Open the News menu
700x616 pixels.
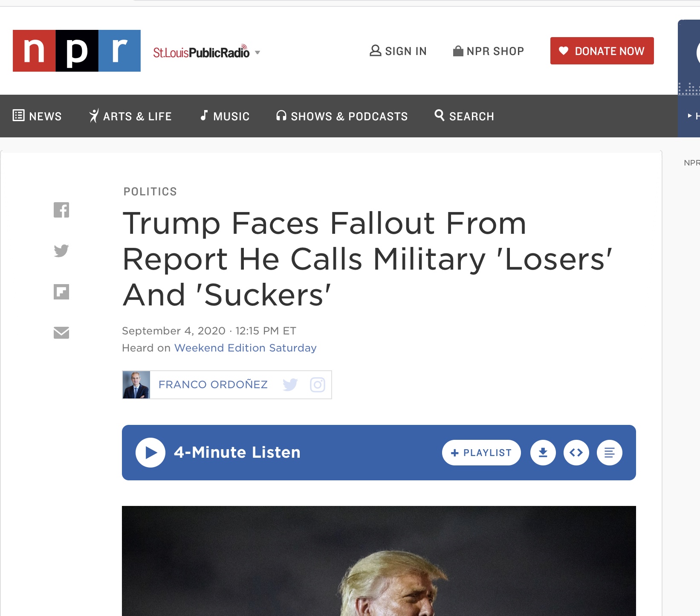(x=37, y=116)
